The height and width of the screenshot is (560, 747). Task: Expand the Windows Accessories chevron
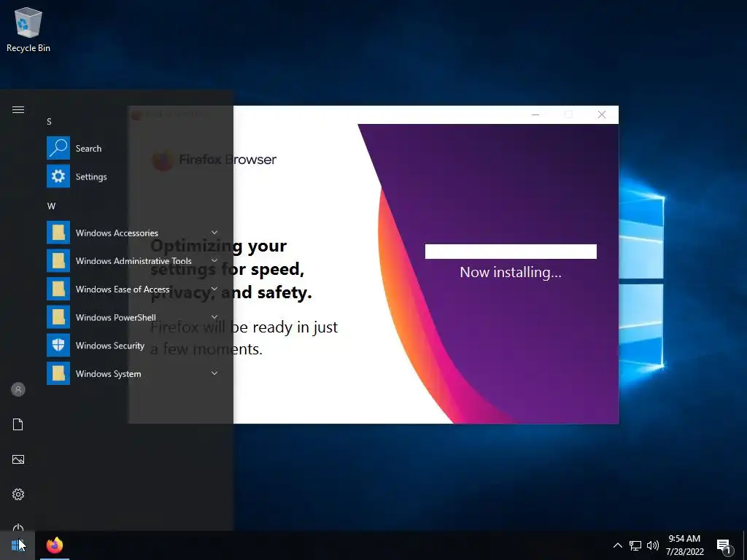point(214,233)
